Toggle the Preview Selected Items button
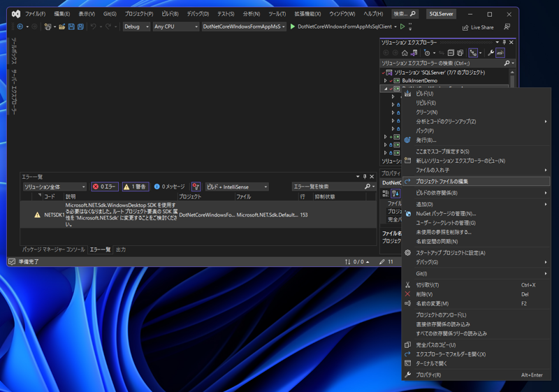 pos(500,53)
